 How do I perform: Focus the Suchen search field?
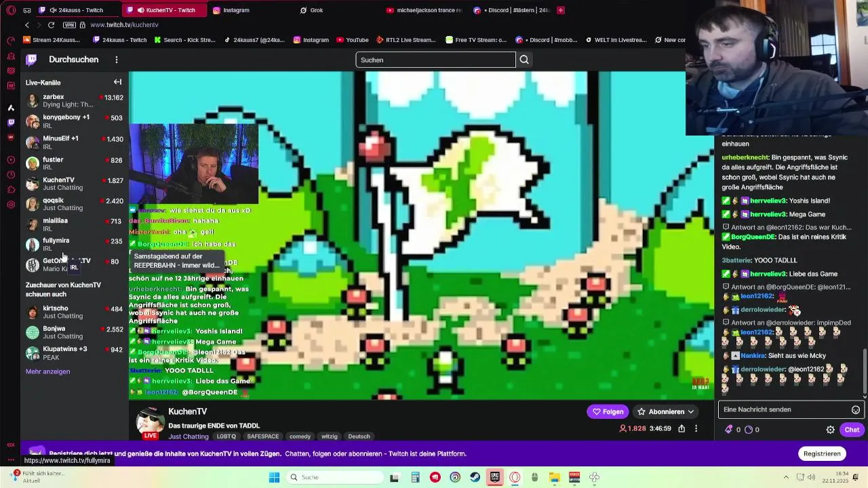click(x=436, y=60)
